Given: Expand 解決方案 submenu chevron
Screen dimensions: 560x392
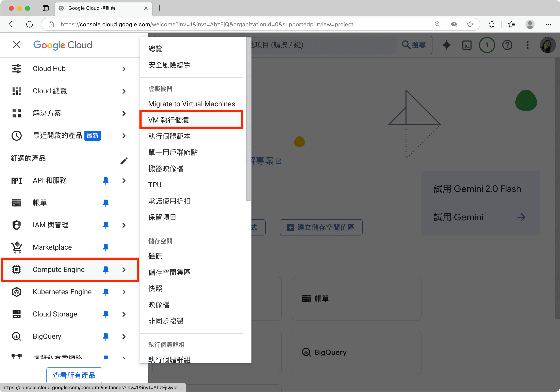Looking at the screenshot, I should click(x=124, y=113).
